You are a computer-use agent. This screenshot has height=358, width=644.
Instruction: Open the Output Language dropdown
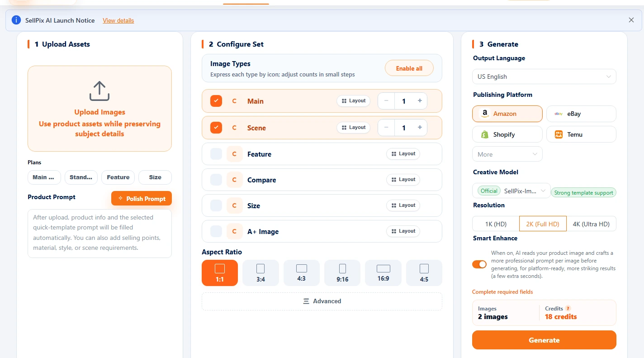[x=544, y=76]
